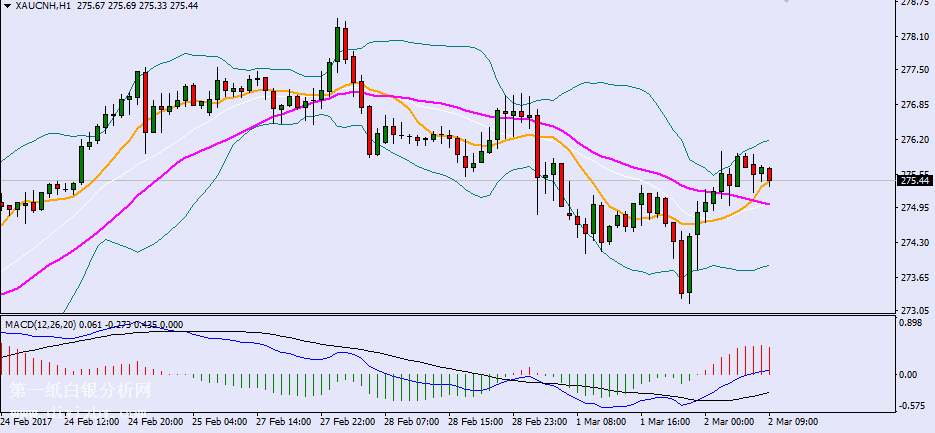
Task: Click the 25 Feb 04:00 time label
Action: [x=222, y=423]
